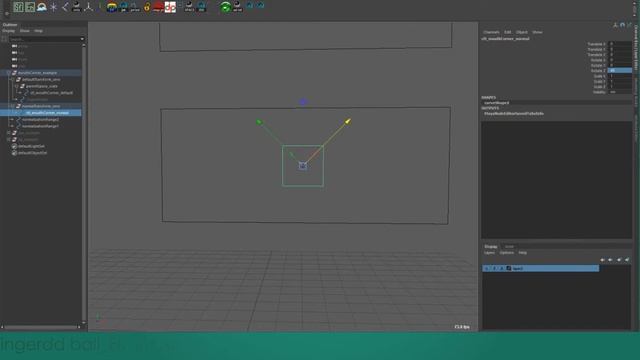
Task: Click the center manipulator handle
Action: tap(302, 165)
